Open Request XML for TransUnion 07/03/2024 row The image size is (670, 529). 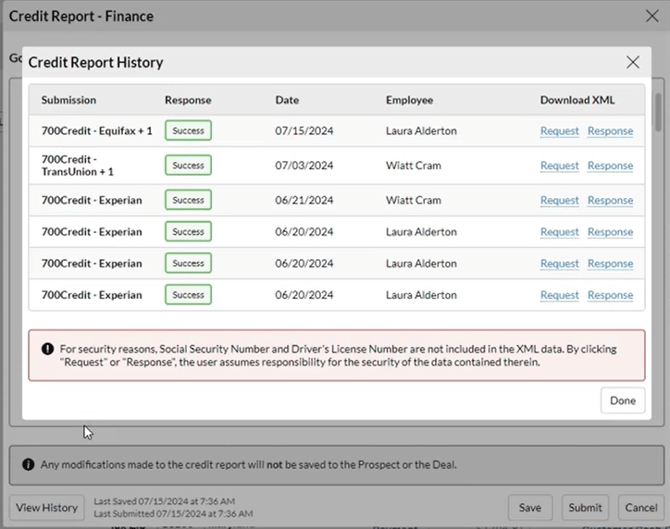[x=559, y=166]
